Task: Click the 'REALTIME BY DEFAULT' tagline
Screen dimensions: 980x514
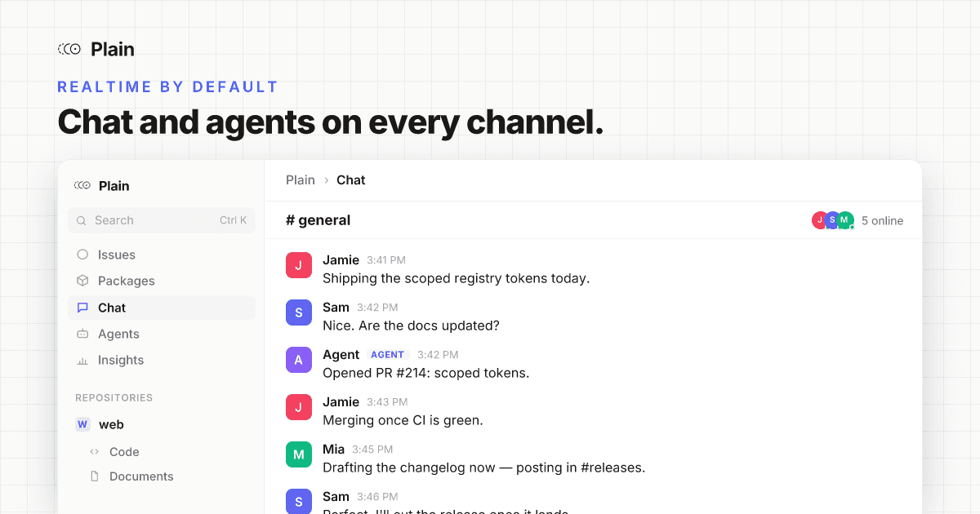Action: click(168, 87)
